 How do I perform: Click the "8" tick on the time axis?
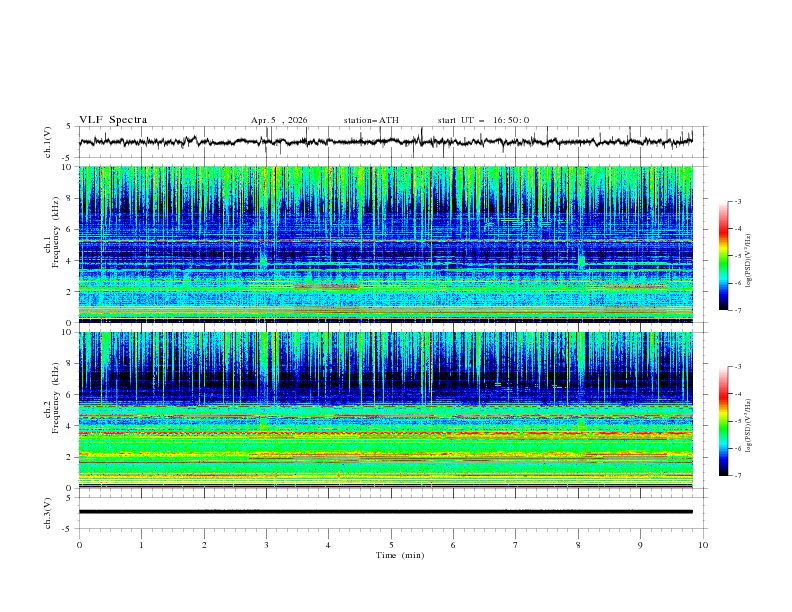click(x=578, y=545)
